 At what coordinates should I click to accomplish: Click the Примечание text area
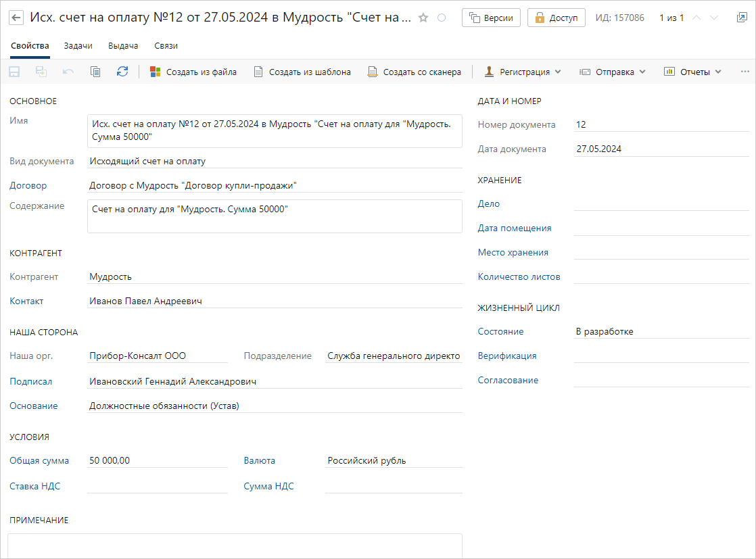(x=235, y=545)
